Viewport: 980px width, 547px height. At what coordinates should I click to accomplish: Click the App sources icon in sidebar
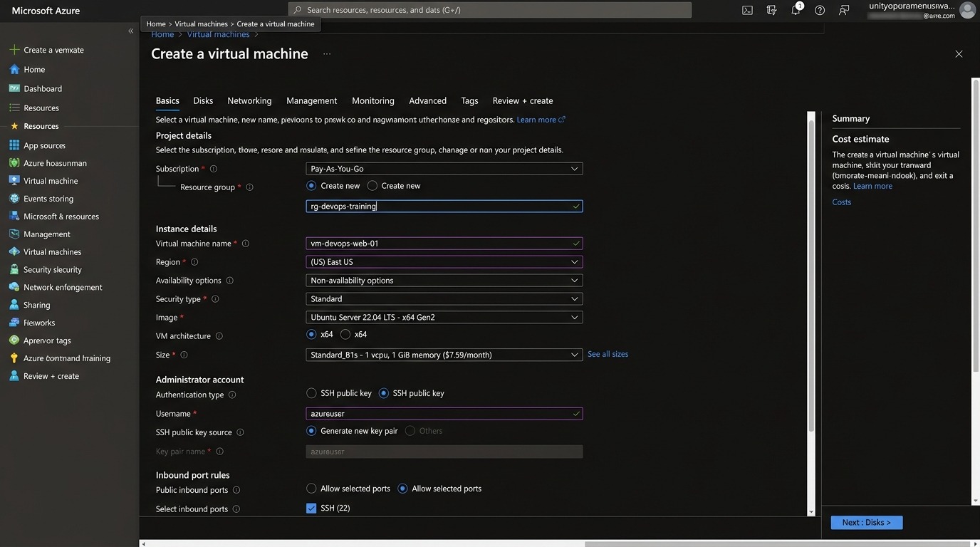pyautogui.click(x=14, y=145)
